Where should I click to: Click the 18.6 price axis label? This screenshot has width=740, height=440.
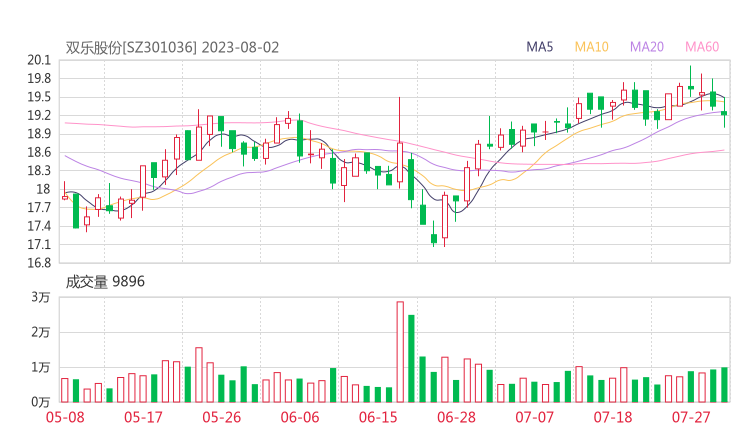coord(39,152)
